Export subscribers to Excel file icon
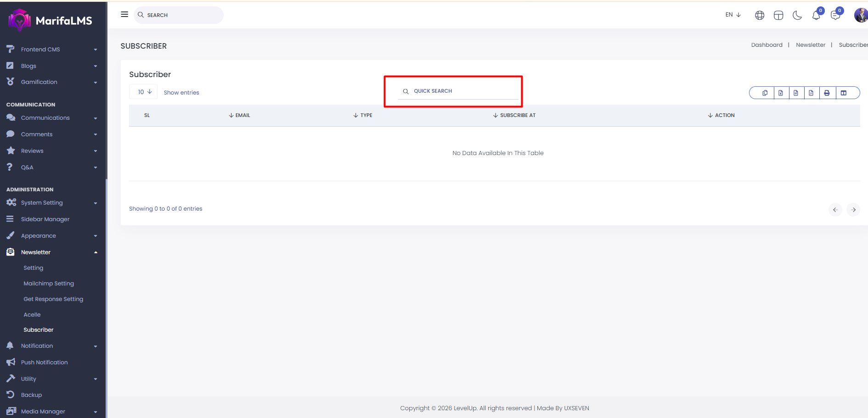This screenshot has width=868, height=418. point(780,93)
